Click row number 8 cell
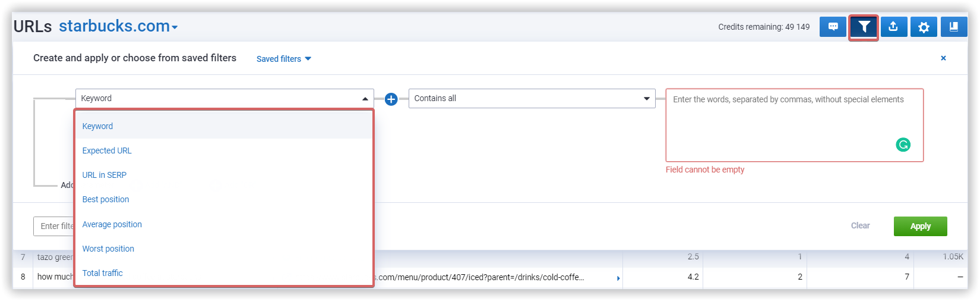 point(23,277)
